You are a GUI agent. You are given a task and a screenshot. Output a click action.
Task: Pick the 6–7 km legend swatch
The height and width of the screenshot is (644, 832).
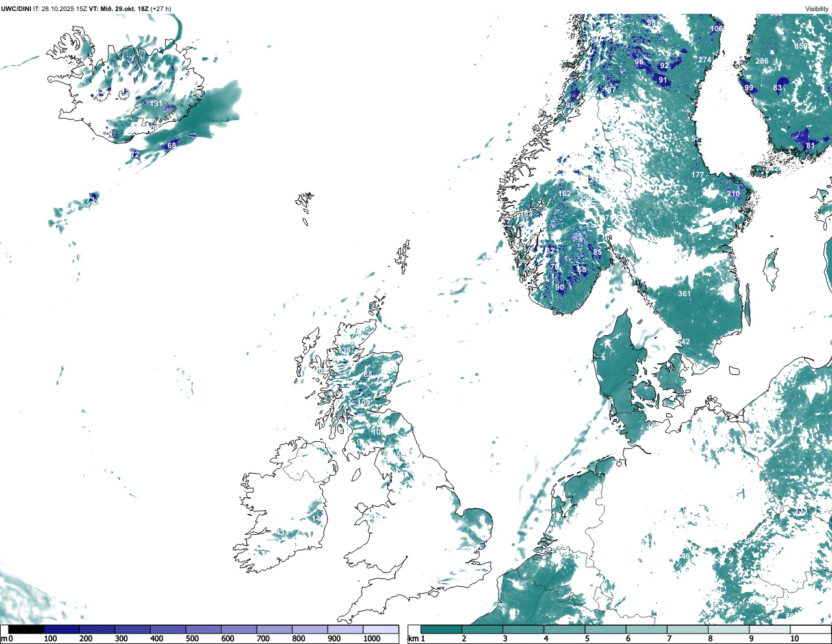point(647,629)
